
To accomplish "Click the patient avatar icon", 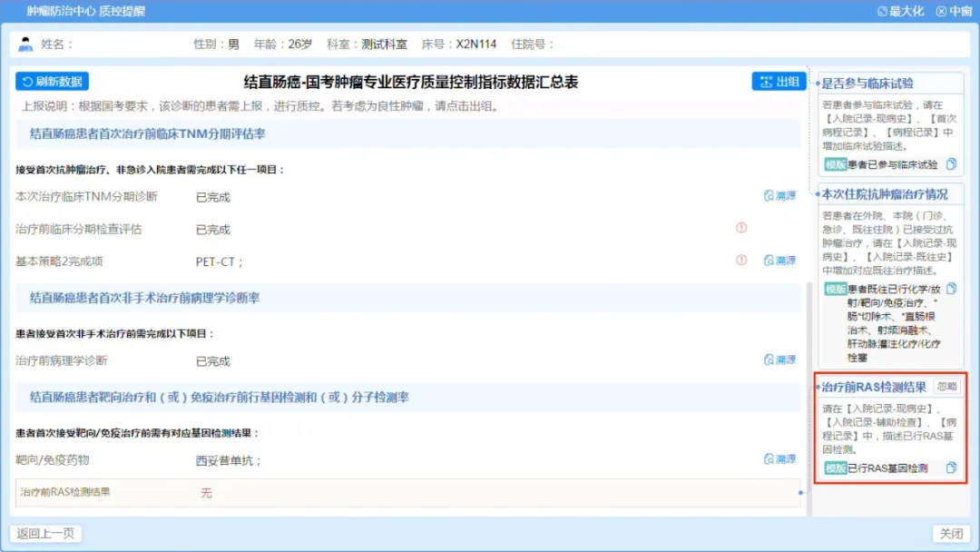I will [25, 44].
